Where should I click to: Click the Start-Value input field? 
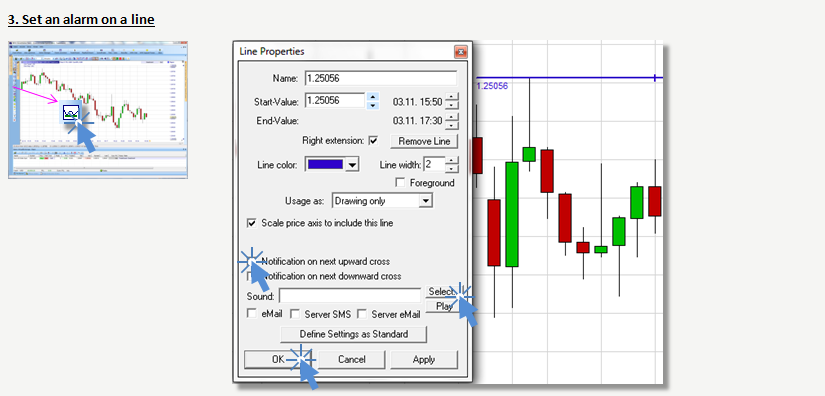pos(335,100)
